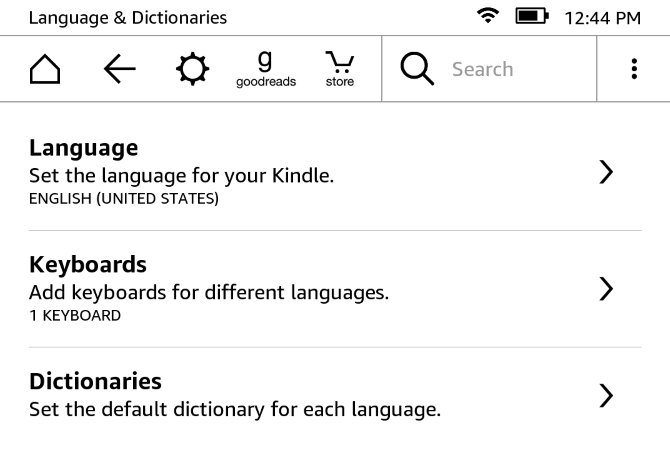Open the Kindle store cart icon
Viewport: 670px width, 452px height.
click(x=339, y=70)
